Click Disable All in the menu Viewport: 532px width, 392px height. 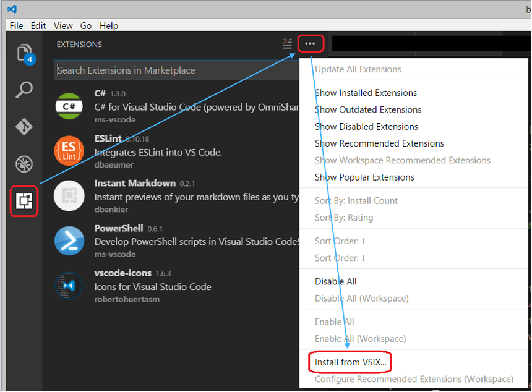click(336, 281)
